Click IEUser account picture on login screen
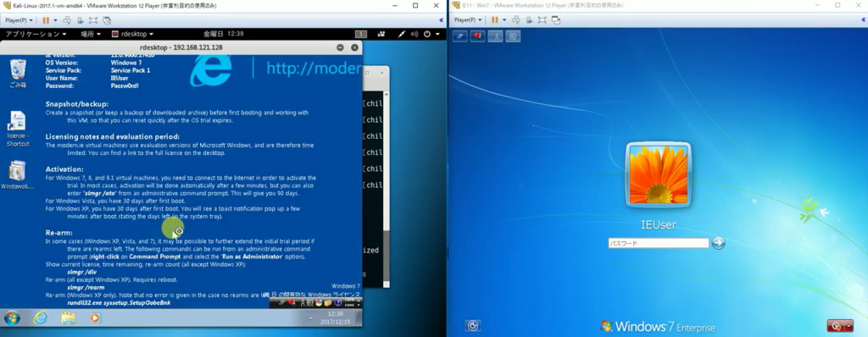This screenshot has width=868, height=337. pos(659,175)
